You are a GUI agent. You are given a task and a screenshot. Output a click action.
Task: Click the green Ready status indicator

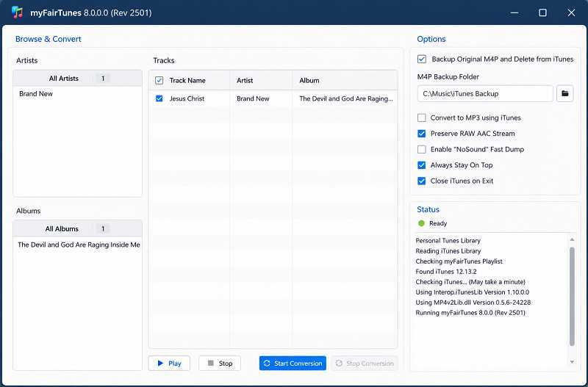coord(421,223)
